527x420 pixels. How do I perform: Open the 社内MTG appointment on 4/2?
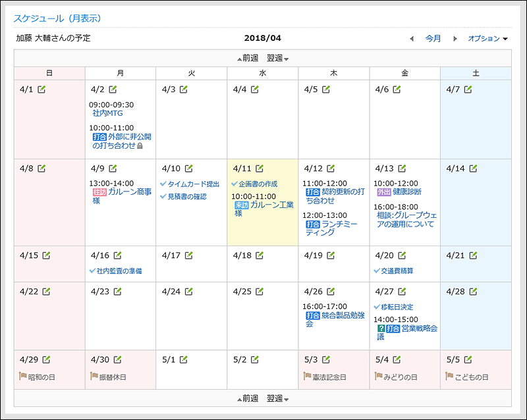107,113
